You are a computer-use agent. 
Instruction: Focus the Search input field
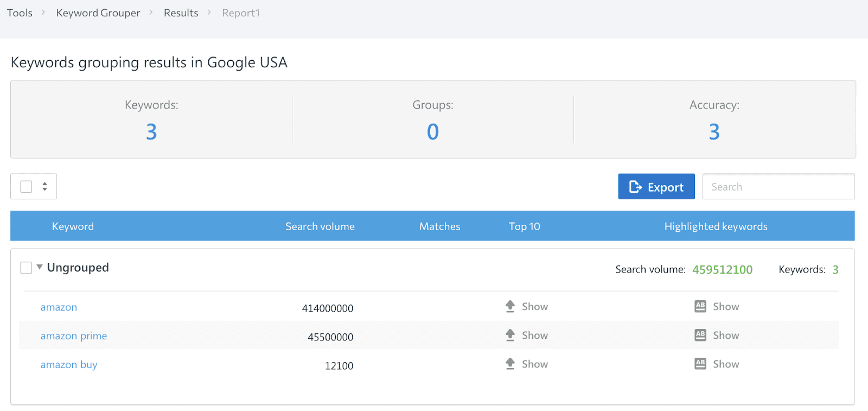click(778, 187)
